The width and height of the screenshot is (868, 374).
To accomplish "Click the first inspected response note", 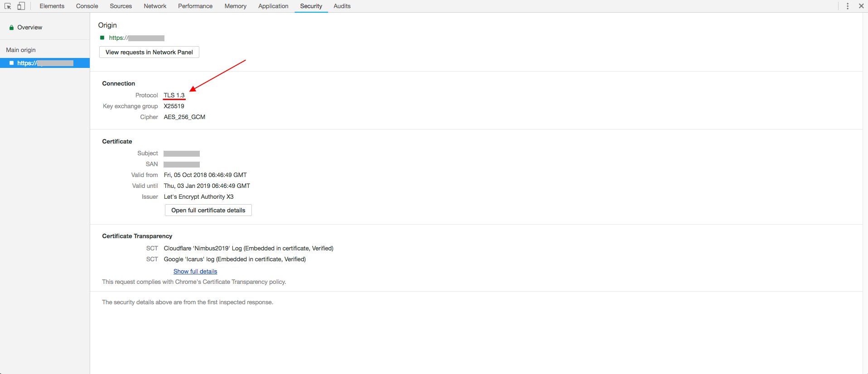I will coord(188,302).
